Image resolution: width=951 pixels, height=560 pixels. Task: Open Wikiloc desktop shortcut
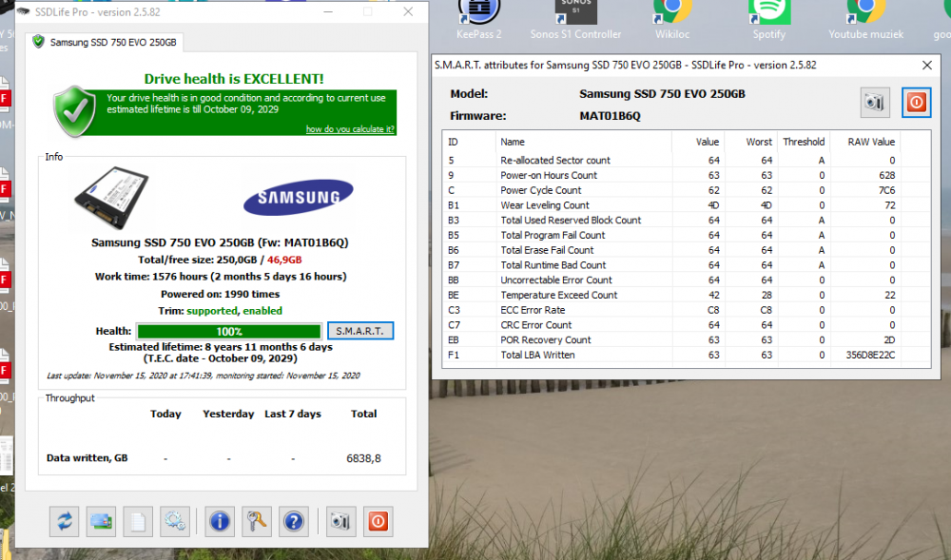pos(672,20)
